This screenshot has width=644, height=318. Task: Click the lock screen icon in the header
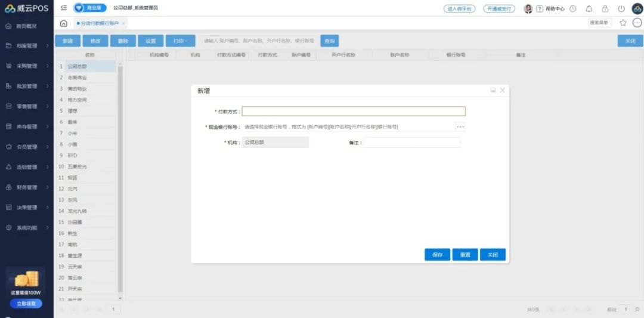point(605,9)
